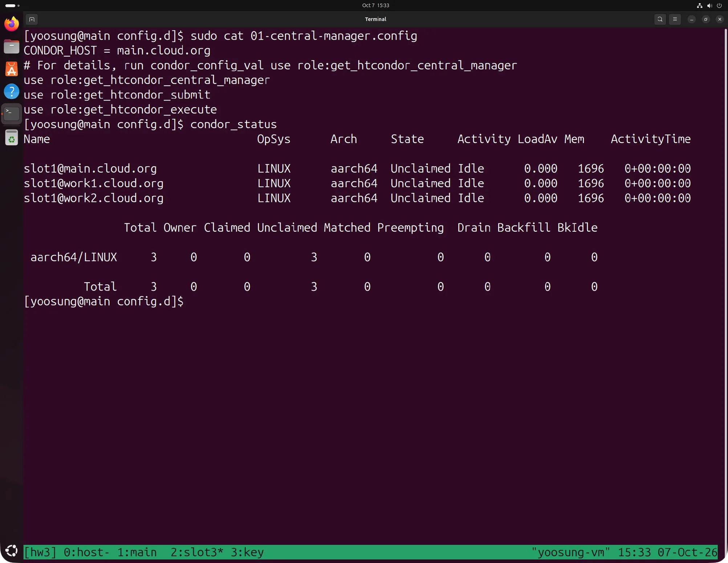Click the sudo cat 01-central-manager.config command
728x563 pixels.
point(304,36)
